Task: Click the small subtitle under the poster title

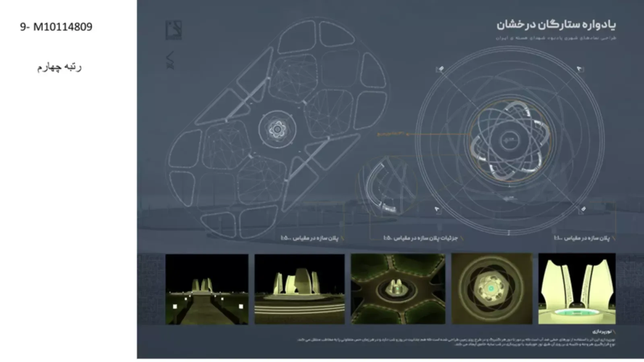Action: pos(555,38)
